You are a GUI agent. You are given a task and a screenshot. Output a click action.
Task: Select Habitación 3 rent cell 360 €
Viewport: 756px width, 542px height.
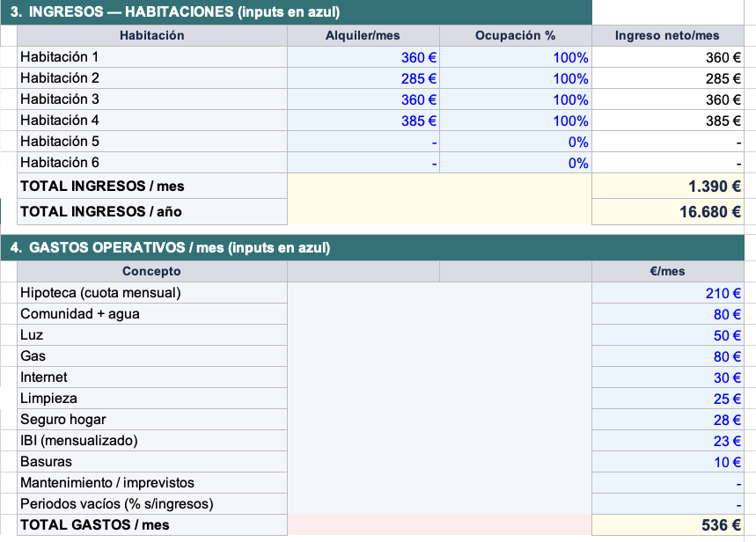point(363,99)
